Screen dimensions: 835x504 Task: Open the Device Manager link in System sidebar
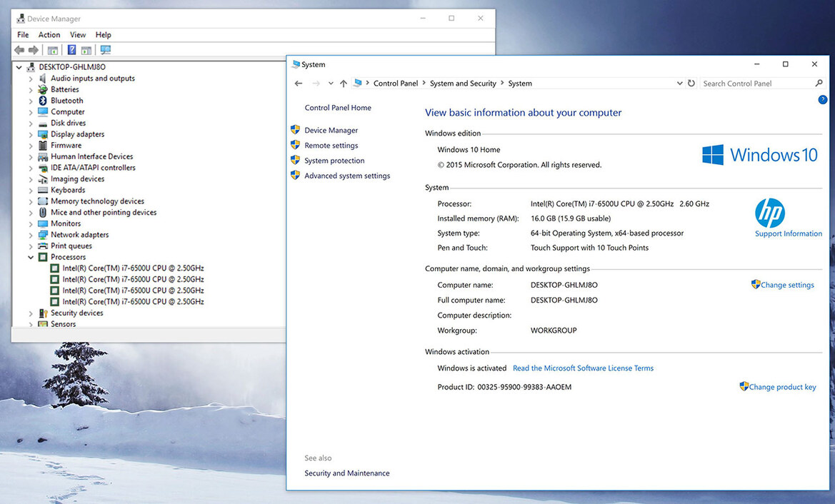(x=331, y=131)
